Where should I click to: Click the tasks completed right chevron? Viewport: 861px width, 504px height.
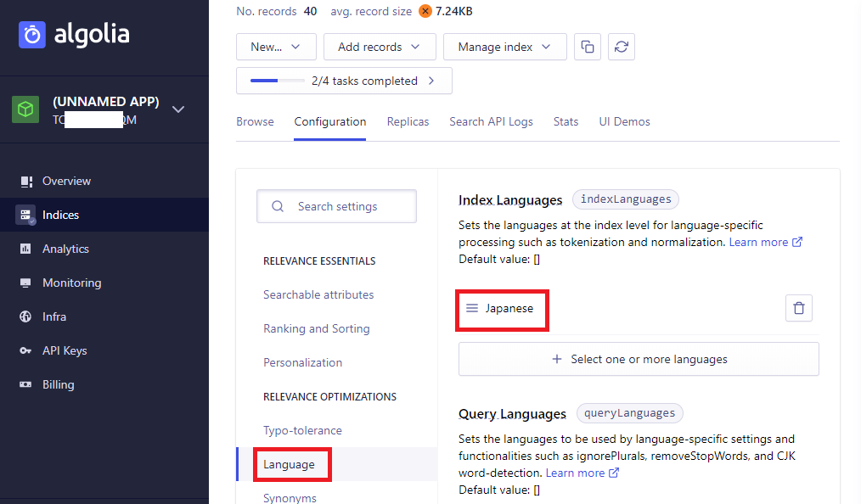tap(431, 81)
